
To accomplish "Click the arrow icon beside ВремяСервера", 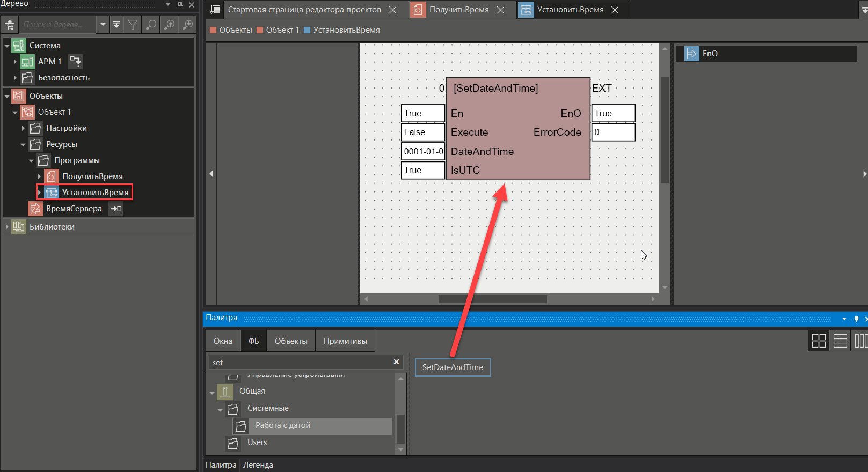I will point(116,209).
